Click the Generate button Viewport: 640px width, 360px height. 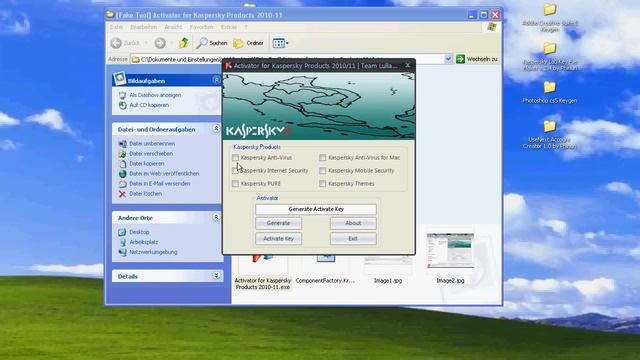pos(278,223)
